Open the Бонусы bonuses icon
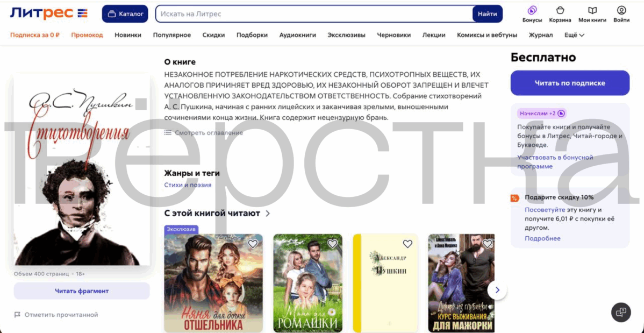Image resolution: width=644 pixels, height=333 pixels. point(532,11)
